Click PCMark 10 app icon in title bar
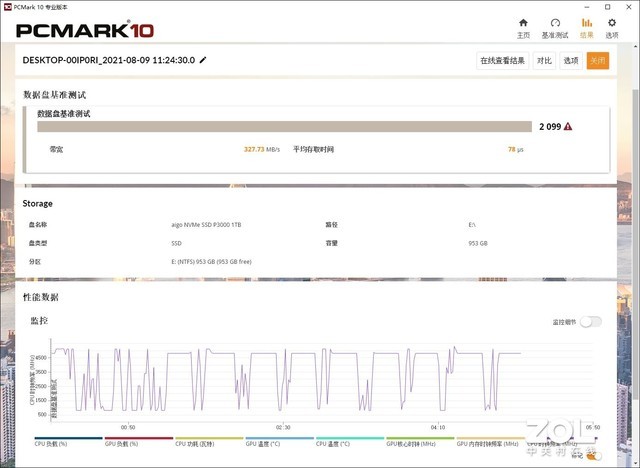This screenshot has width=640, height=468. tap(7, 7)
